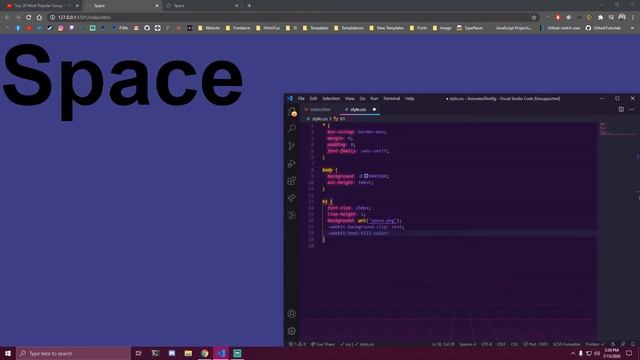The width and height of the screenshot is (640, 360).
Task: Open File Explorer from the taskbar
Action: click(188, 353)
